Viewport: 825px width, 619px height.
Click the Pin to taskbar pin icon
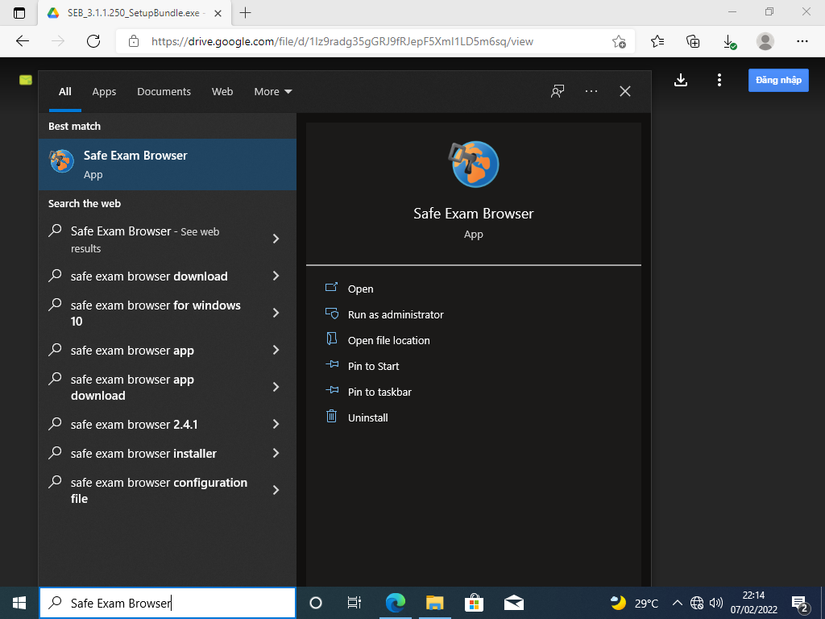click(332, 391)
